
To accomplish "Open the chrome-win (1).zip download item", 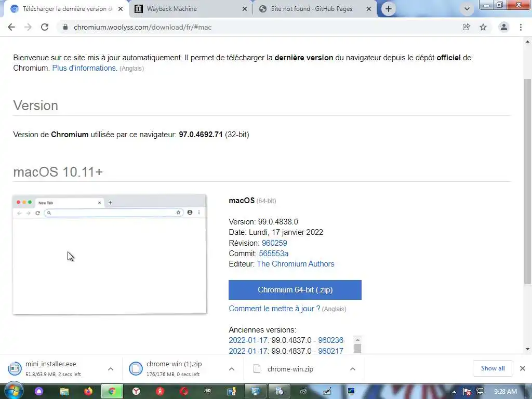I will tap(175, 369).
